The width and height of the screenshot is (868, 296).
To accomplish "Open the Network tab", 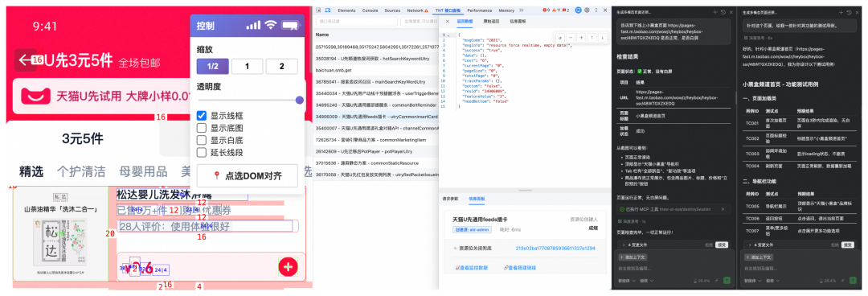I will [x=417, y=10].
